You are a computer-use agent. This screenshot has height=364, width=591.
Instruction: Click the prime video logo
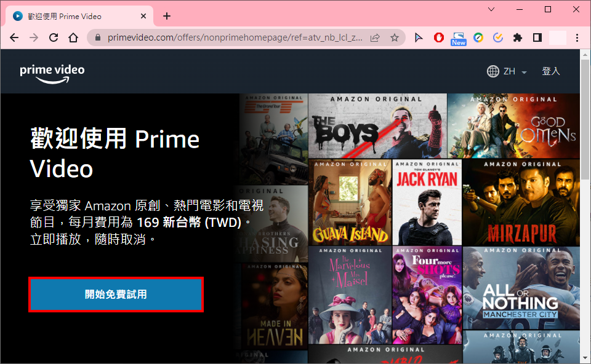[x=52, y=73]
